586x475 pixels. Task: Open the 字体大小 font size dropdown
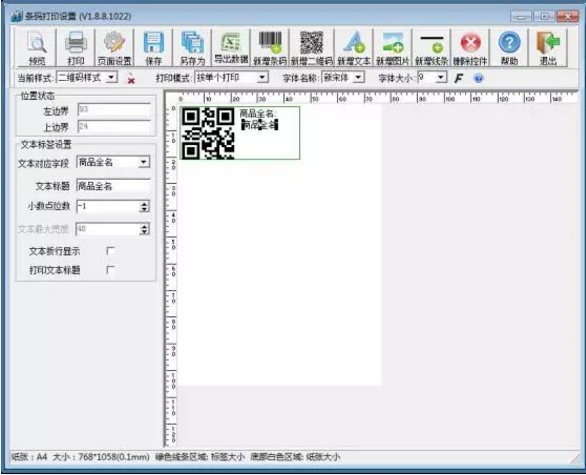441,78
